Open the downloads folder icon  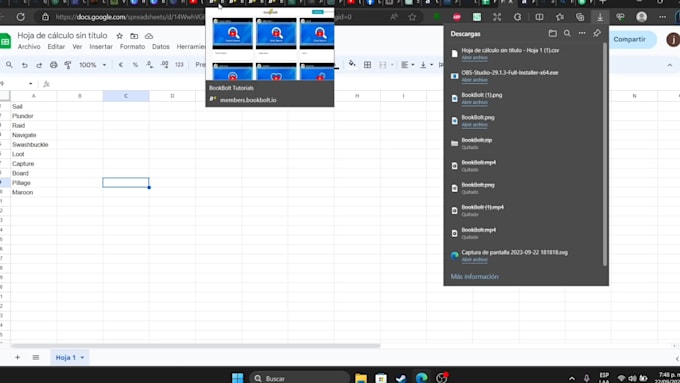point(552,33)
